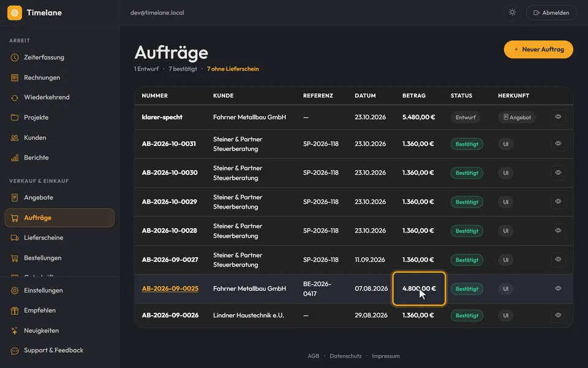View order AB-2026-10-0031 via eye icon
The width and height of the screenshot is (588, 368).
pos(558,144)
